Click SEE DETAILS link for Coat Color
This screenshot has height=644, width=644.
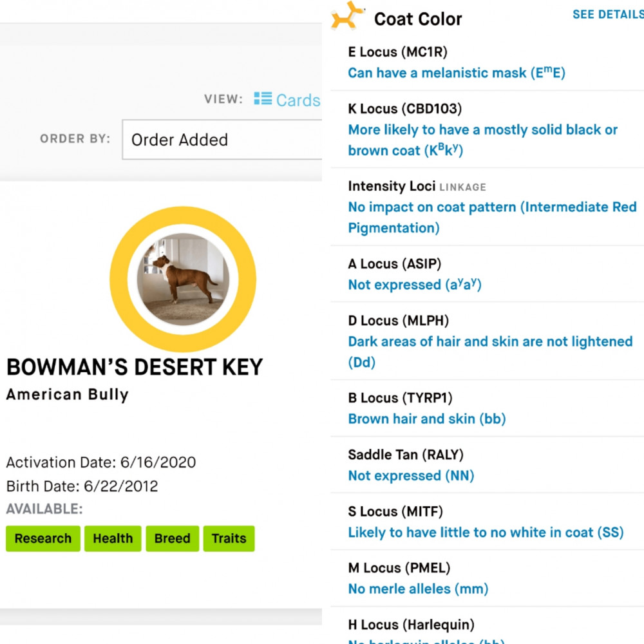pos(609,14)
